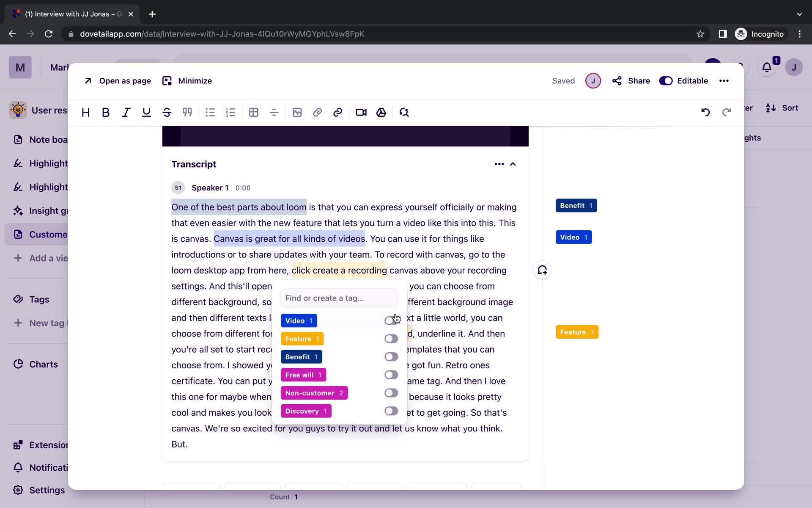Share the document

[631, 81]
